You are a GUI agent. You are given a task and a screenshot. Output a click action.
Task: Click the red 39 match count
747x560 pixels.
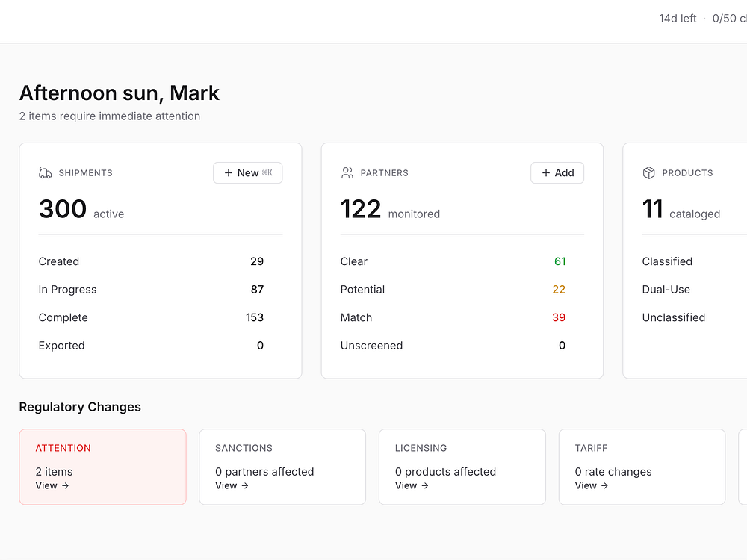click(x=559, y=317)
